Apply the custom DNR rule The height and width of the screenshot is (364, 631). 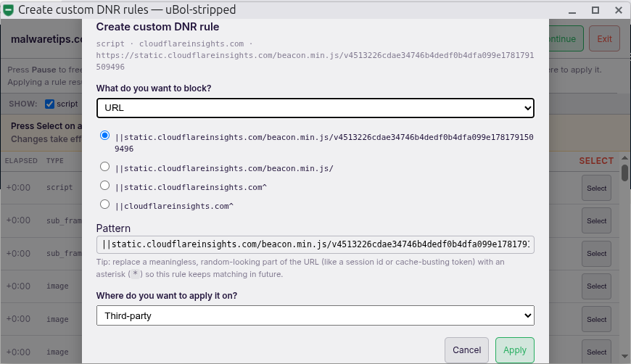515,350
